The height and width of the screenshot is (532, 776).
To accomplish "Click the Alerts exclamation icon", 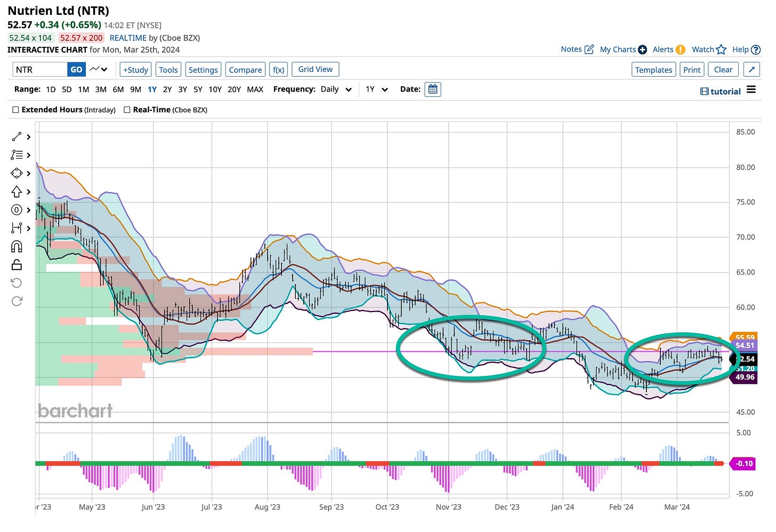I will (x=681, y=50).
